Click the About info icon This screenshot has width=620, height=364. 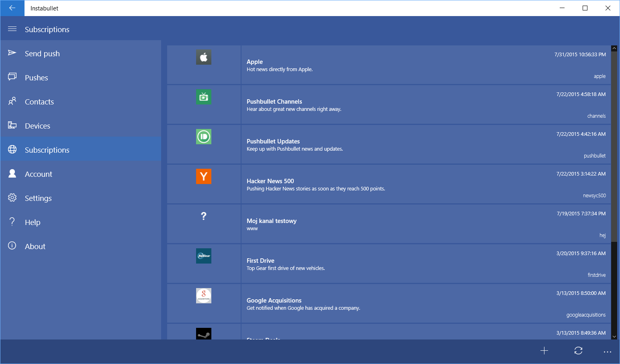(x=12, y=246)
